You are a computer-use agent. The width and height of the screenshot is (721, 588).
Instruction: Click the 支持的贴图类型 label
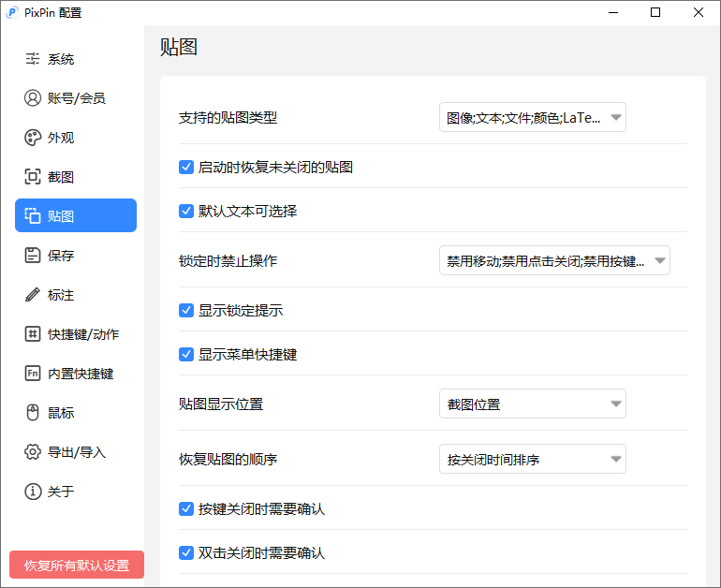tap(228, 118)
